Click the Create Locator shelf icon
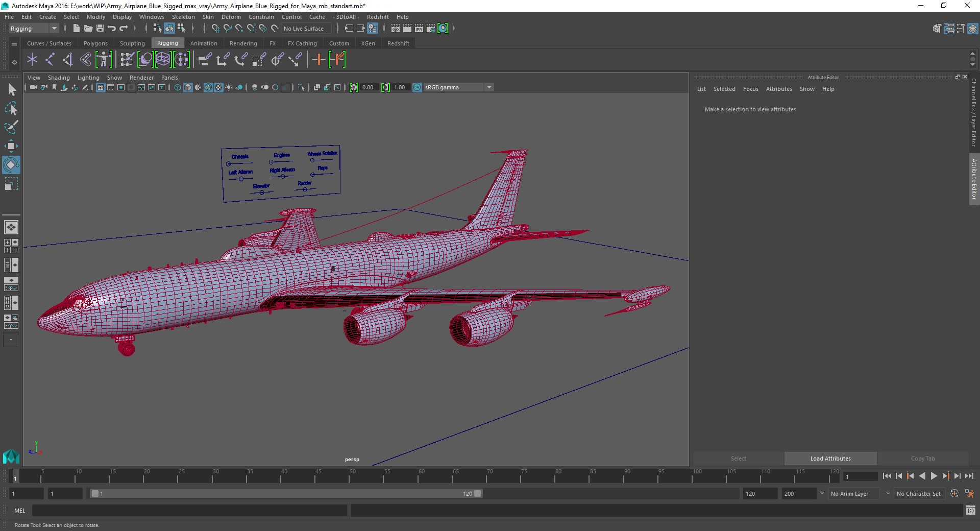Viewport: 980px width, 531px height. coord(32,60)
